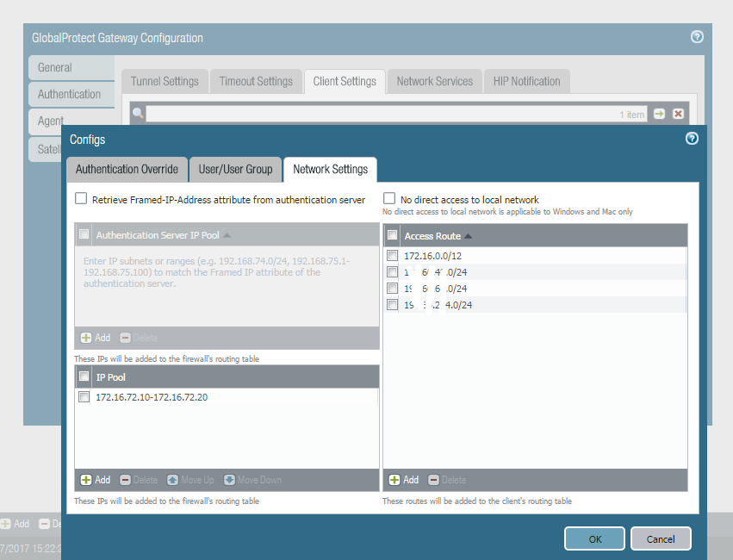Open help for GlobalProtect Gateway Configuration
This screenshot has width=733, height=560.
697,37
